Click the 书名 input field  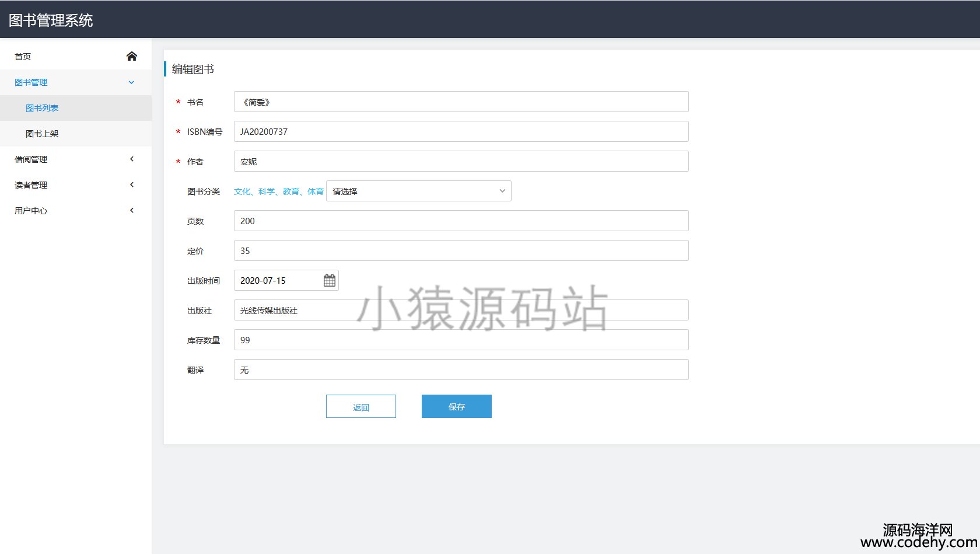click(x=461, y=102)
